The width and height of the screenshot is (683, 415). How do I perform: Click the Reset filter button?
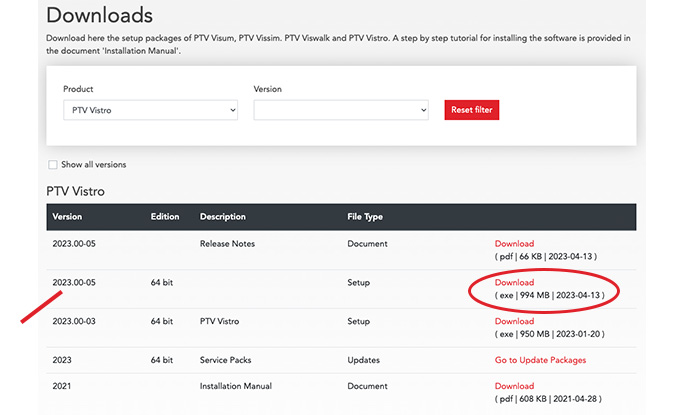472,110
